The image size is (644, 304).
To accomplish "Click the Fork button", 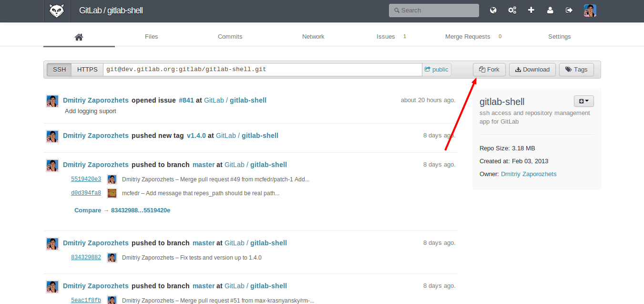I will pos(489,69).
